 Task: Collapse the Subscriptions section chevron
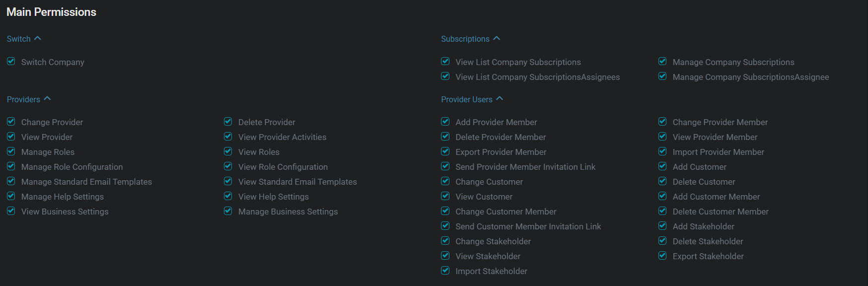pyautogui.click(x=497, y=38)
